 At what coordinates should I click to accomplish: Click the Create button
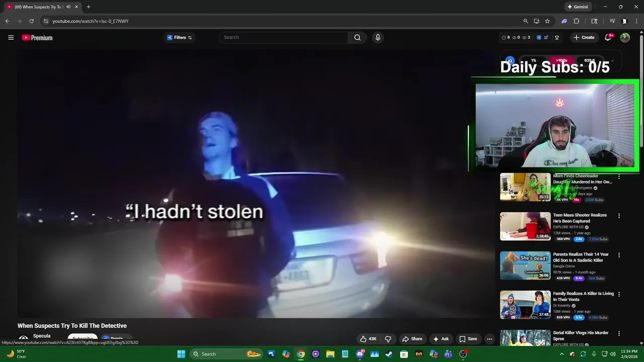point(584,38)
